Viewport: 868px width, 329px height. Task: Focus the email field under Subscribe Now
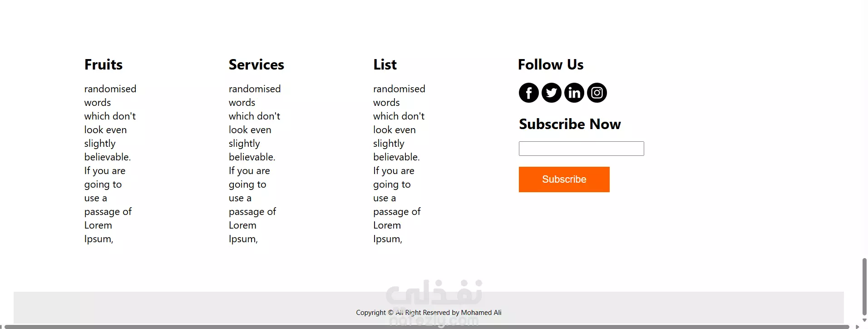point(581,149)
